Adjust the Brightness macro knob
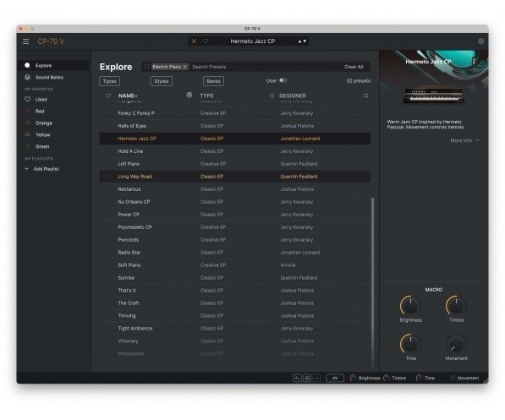Viewport: 505px width, 420px height. pyautogui.click(x=410, y=305)
